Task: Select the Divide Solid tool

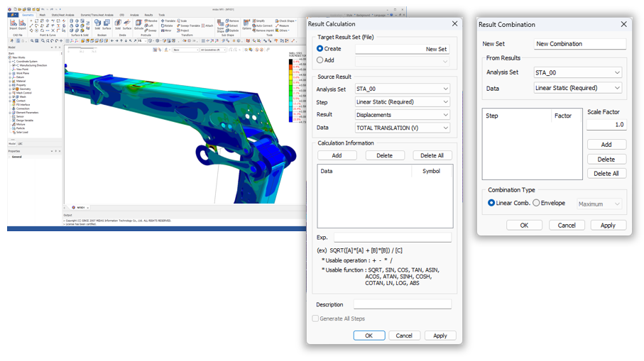Action: [118, 24]
